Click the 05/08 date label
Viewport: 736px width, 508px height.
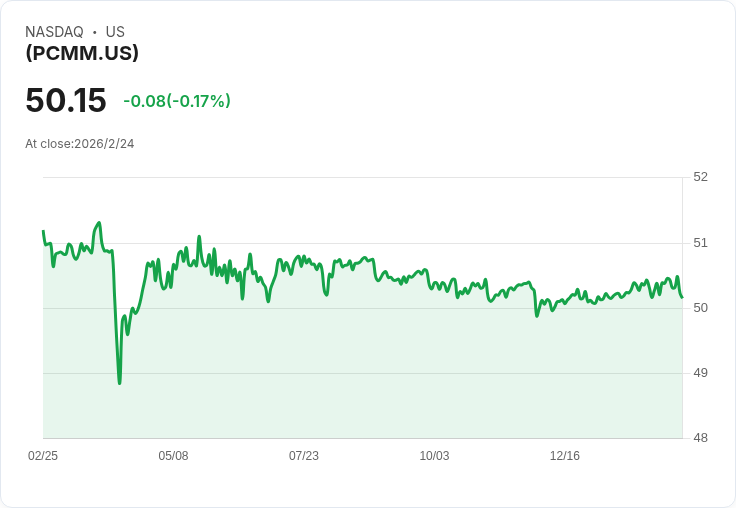point(173,456)
